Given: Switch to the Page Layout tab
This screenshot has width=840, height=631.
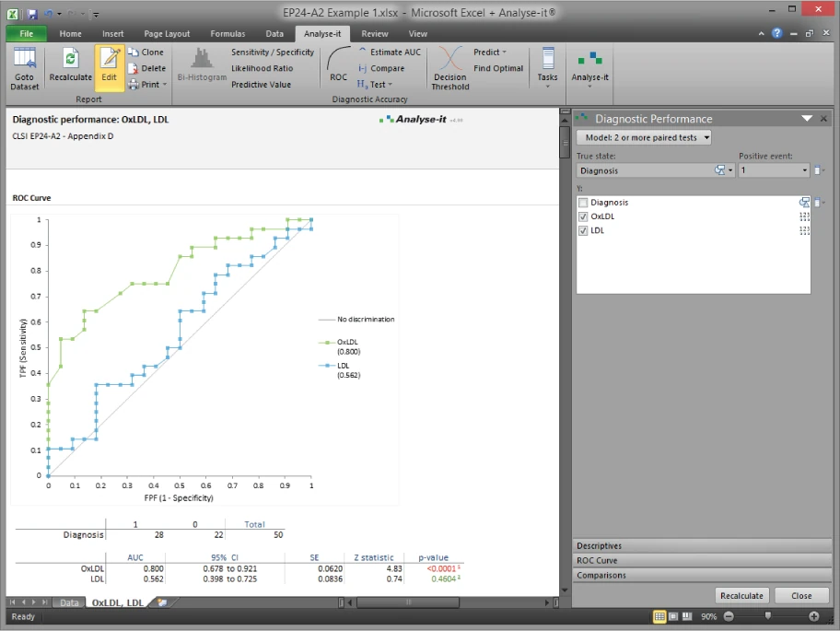Looking at the screenshot, I should pyautogui.click(x=167, y=33).
